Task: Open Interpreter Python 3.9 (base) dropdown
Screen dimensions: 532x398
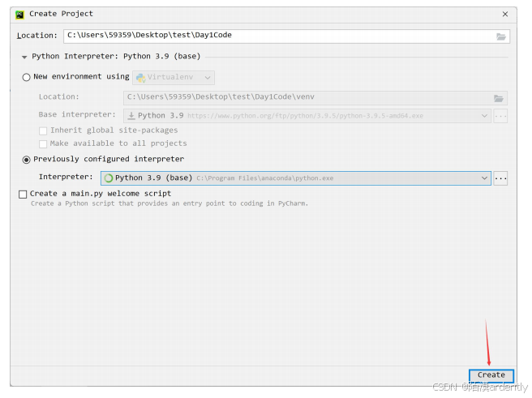Action: click(296, 178)
